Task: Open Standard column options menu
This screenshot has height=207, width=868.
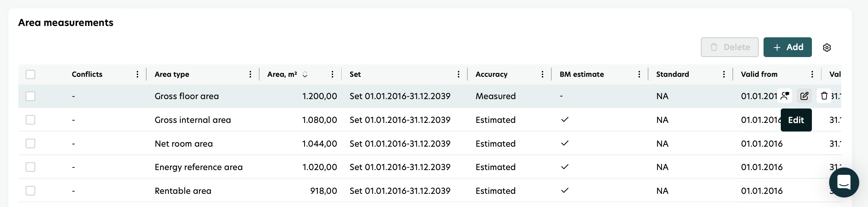Action: click(724, 74)
